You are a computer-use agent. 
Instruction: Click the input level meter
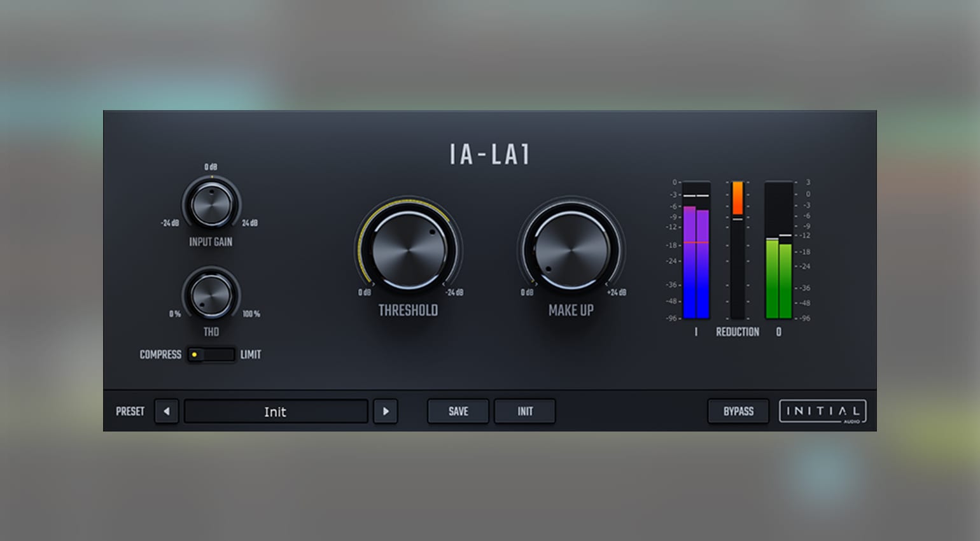click(696, 250)
